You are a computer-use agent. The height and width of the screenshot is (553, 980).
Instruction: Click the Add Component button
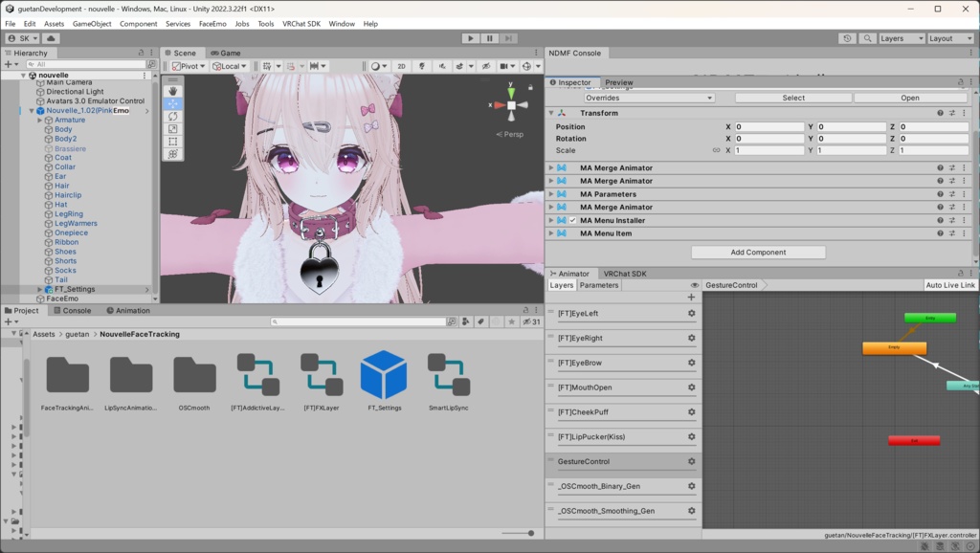(x=757, y=252)
